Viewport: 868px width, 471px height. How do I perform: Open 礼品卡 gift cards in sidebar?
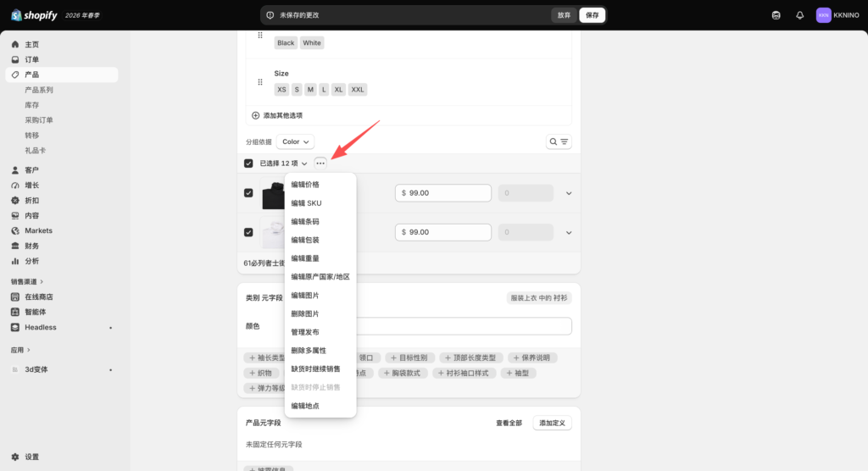[x=35, y=151]
